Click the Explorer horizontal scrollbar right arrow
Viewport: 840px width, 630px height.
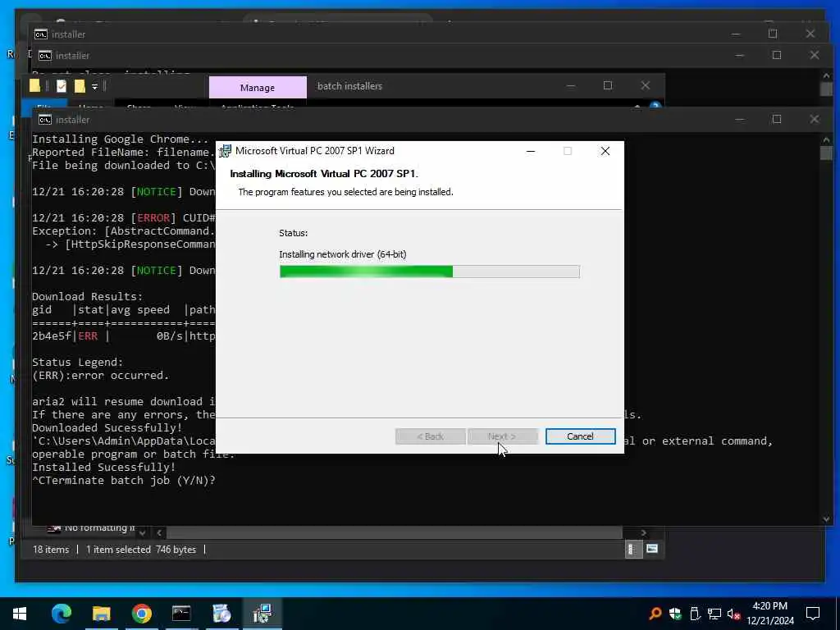coord(643,532)
